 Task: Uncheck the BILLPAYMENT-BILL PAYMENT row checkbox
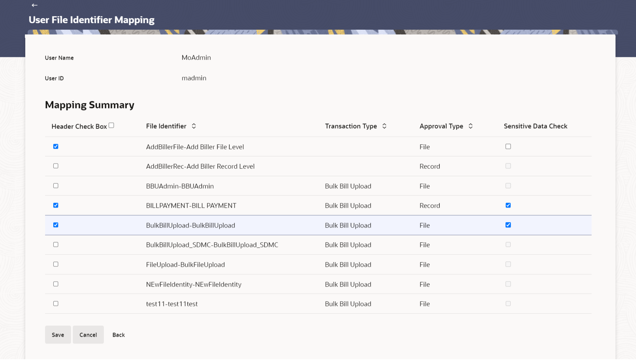click(56, 205)
